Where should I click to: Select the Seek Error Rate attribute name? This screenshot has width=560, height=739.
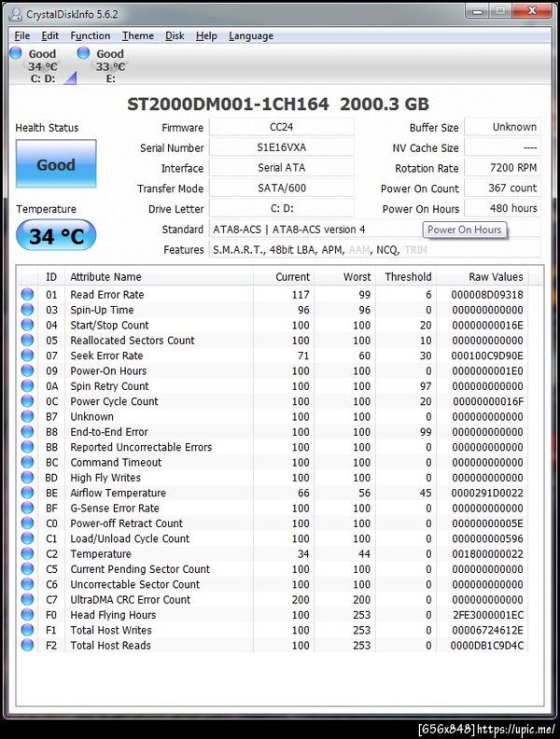coord(106,356)
